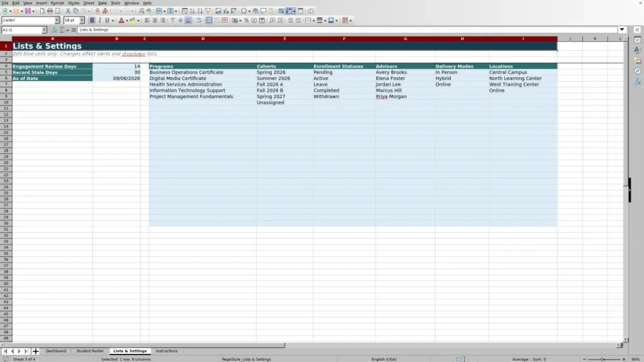The image size is (644, 362).
Task: Switch to the Student Roster sheet tab
Action: point(90,351)
